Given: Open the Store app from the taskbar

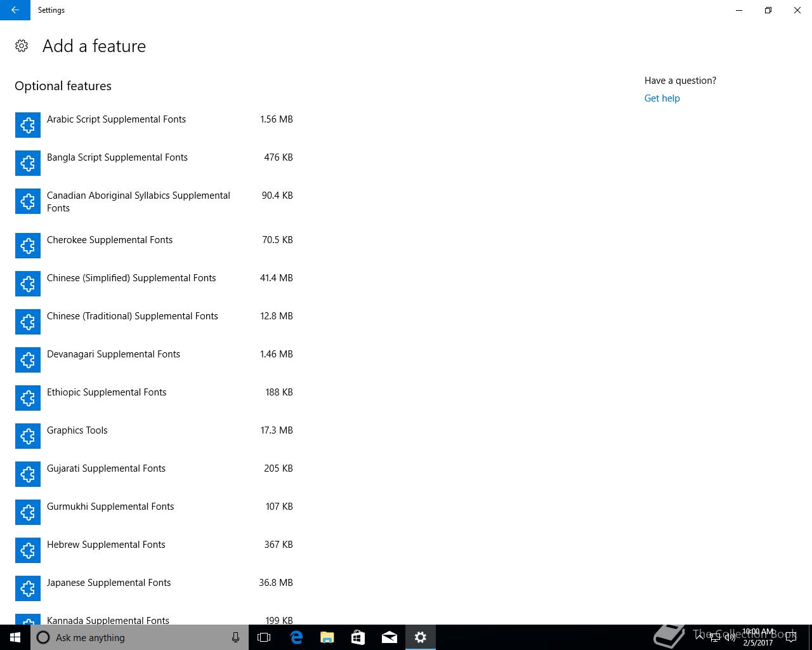Looking at the screenshot, I should (358, 637).
